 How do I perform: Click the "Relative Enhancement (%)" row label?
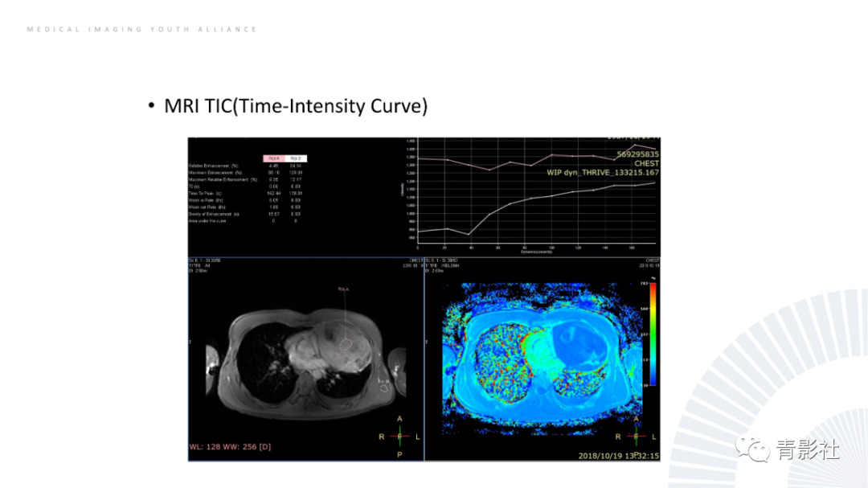[x=213, y=166]
